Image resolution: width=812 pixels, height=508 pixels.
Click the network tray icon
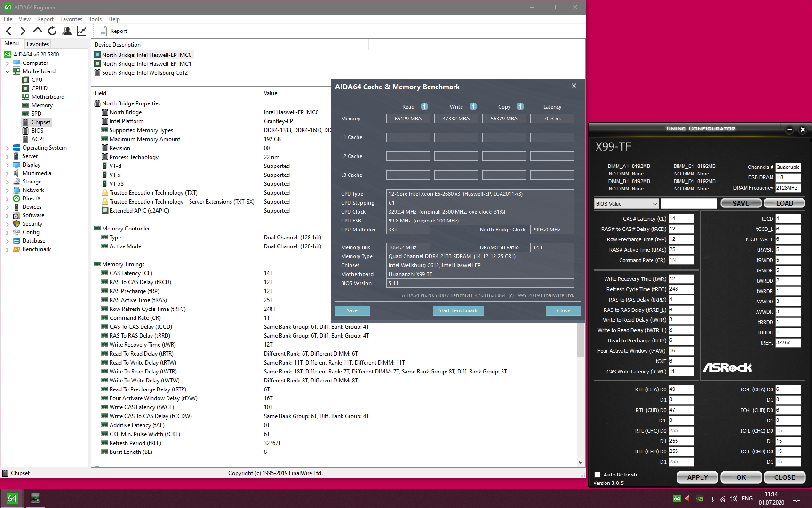(x=722, y=499)
